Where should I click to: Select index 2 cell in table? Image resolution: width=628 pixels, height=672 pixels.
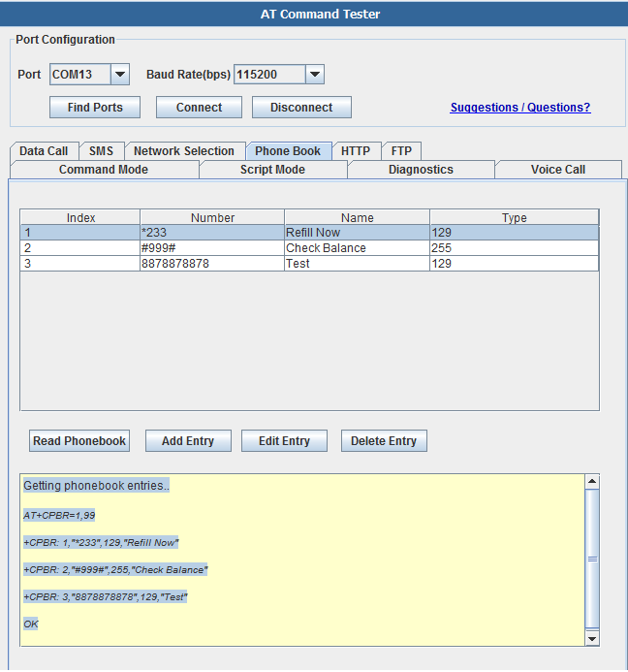(80, 248)
